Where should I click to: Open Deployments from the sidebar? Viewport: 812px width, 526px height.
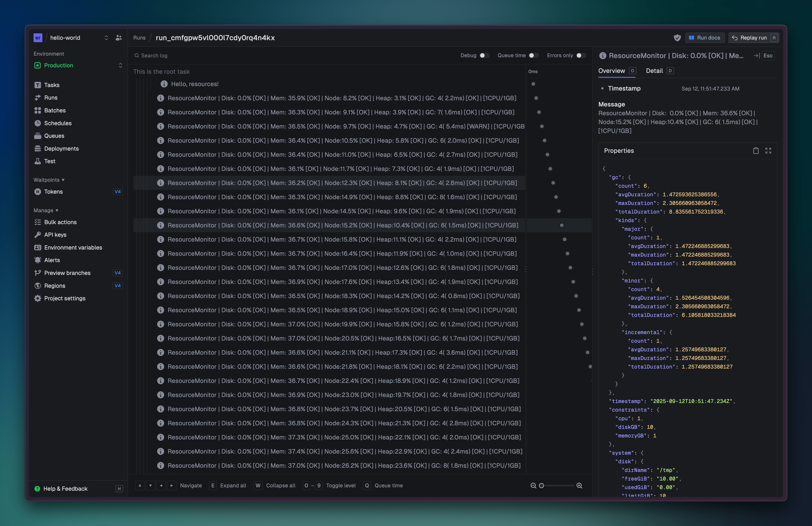[x=61, y=148]
